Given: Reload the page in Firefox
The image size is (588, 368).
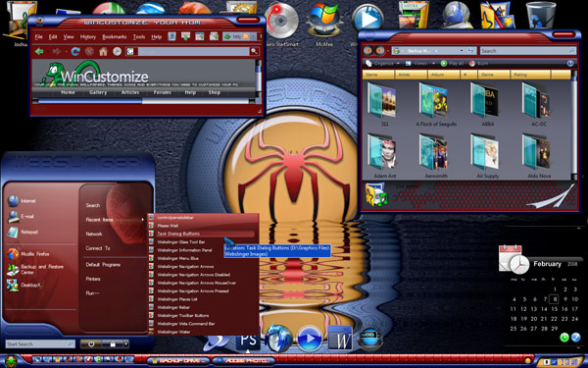Looking at the screenshot, I should [x=75, y=51].
